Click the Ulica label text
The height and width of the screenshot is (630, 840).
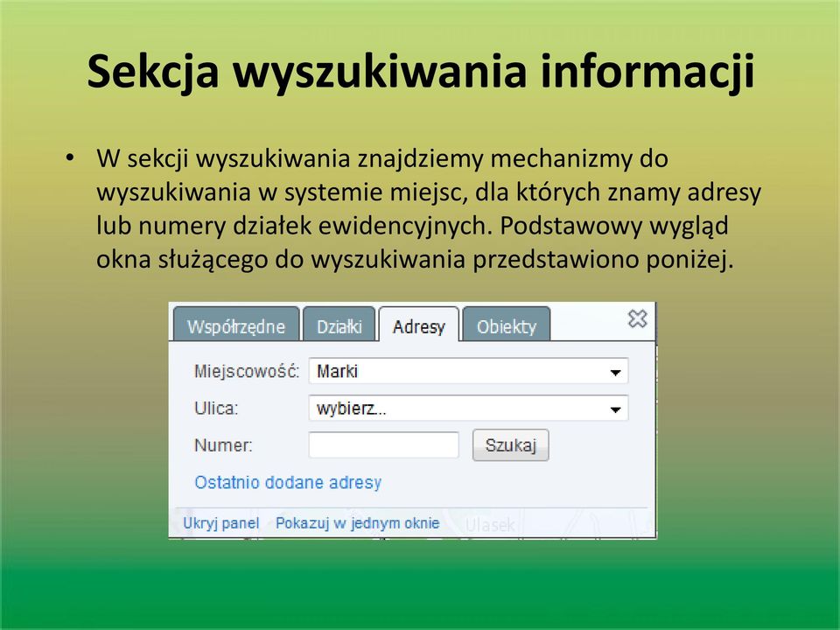(216, 409)
